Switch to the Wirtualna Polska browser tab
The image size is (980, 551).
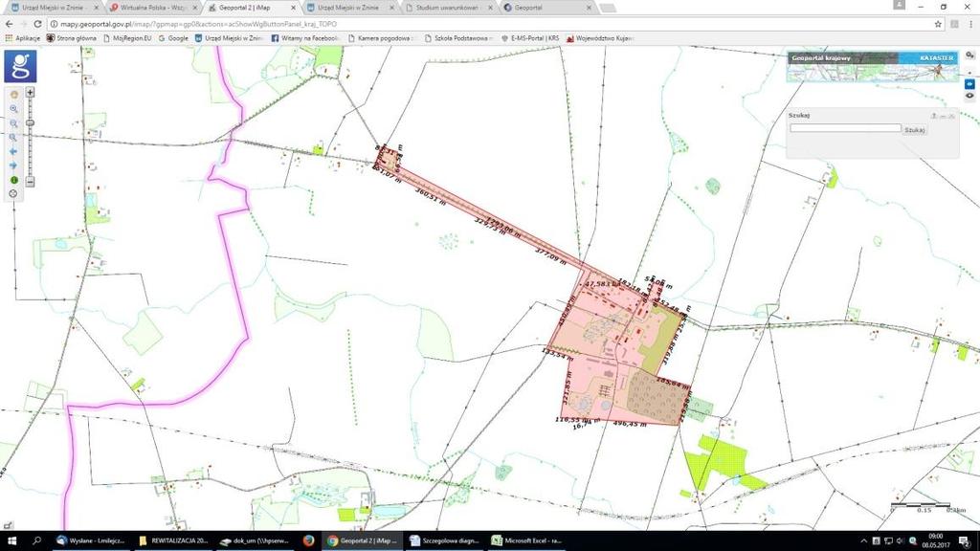click(153, 8)
